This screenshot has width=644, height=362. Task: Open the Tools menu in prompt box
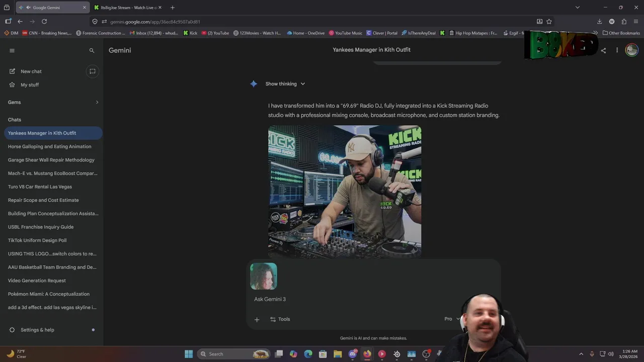(280, 319)
